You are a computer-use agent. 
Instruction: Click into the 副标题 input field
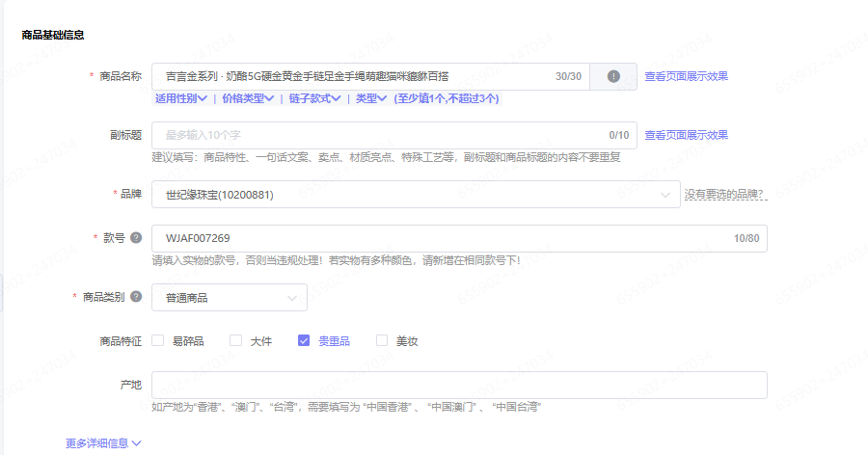[x=376, y=135]
